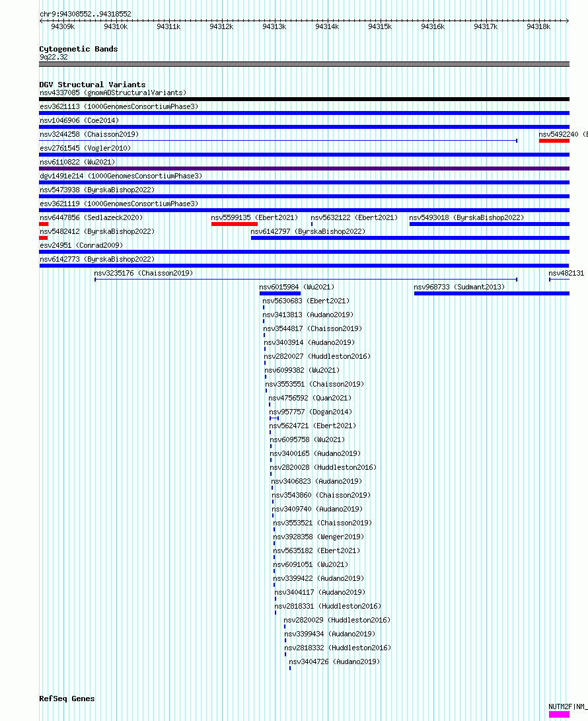Select nsv5635182 (Ebert2021) label
The width and height of the screenshot is (588, 721).
(316, 551)
